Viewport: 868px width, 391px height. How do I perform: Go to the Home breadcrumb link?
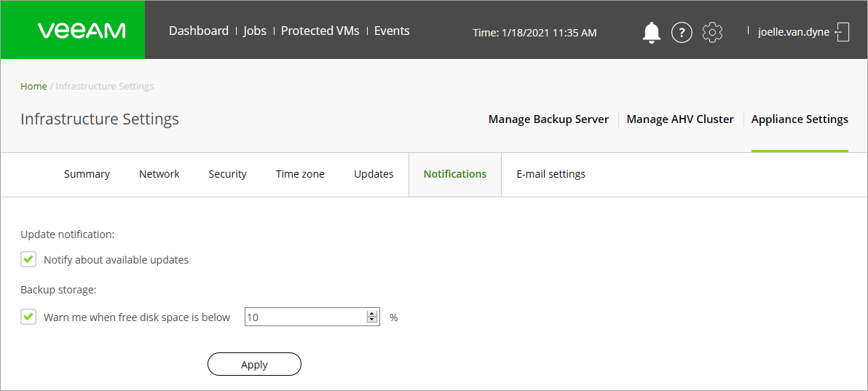(33, 86)
